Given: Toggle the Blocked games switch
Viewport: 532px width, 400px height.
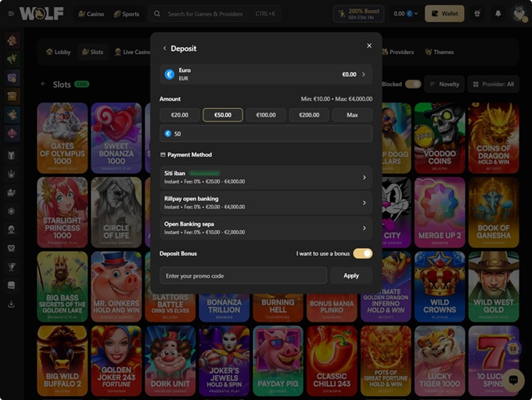Looking at the screenshot, I should (x=413, y=85).
